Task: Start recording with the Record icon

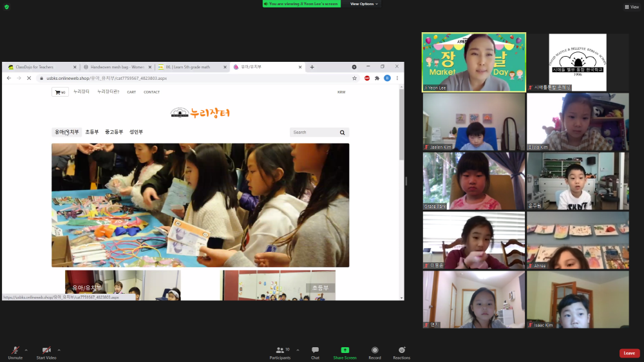Action: [x=375, y=350]
